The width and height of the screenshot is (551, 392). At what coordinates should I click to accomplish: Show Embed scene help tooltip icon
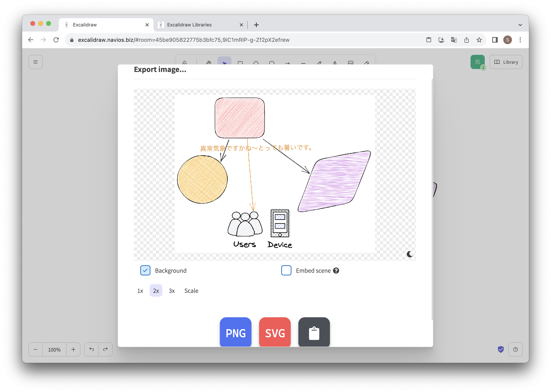[336, 271]
